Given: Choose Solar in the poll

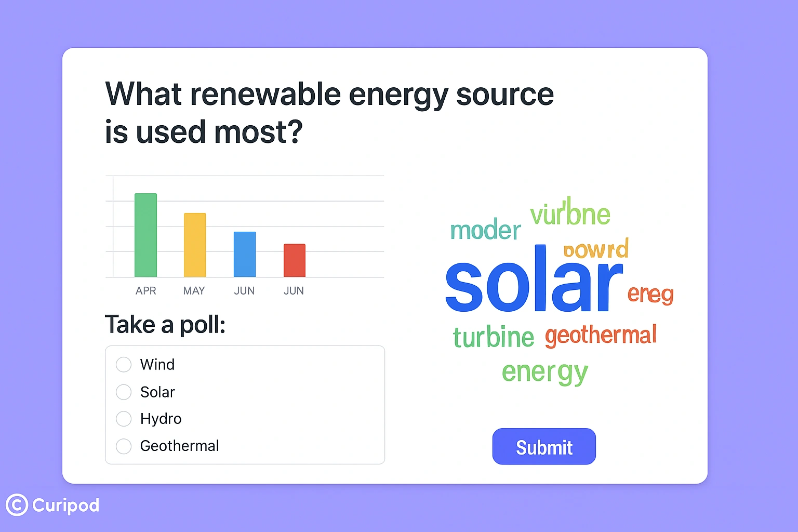Looking at the screenshot, I should click(x=124, y=392).
